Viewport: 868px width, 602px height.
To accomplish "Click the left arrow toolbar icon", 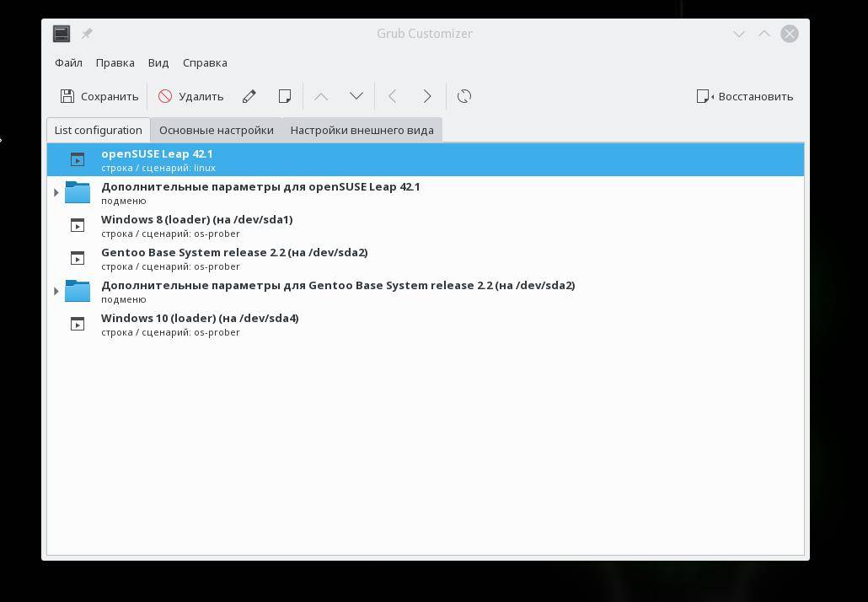I will coord(392,96).
